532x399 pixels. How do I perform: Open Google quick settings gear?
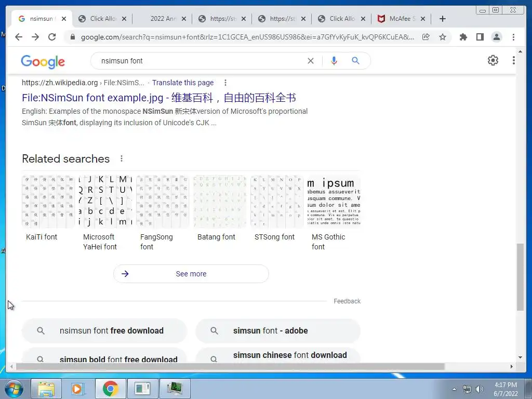493,60
